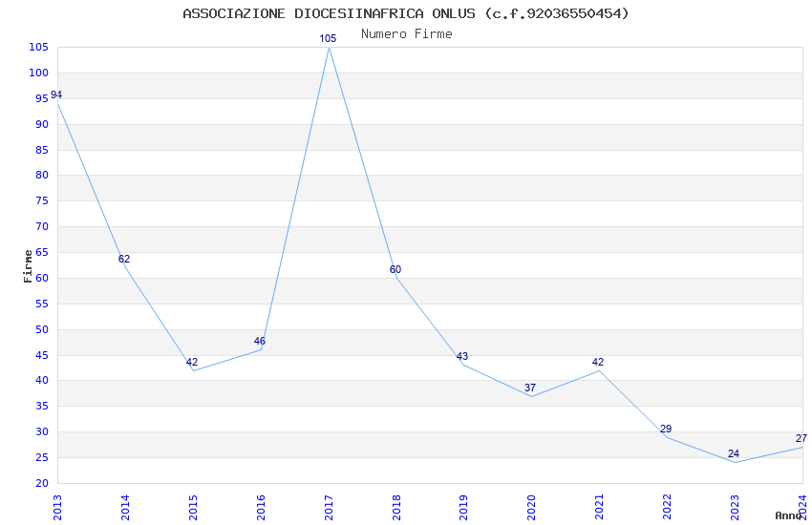Click the 2021 year tick label
812x525 pixels.
[600, 508]
